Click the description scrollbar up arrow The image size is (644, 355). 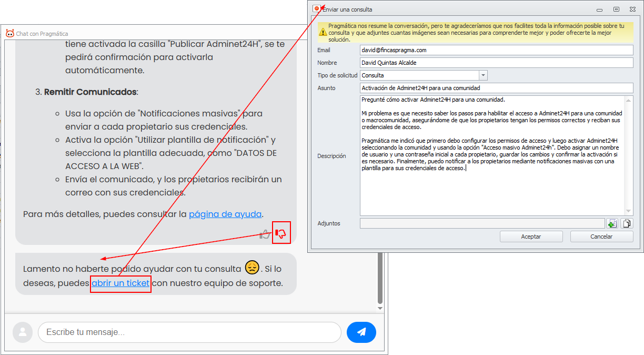[629, 100]
